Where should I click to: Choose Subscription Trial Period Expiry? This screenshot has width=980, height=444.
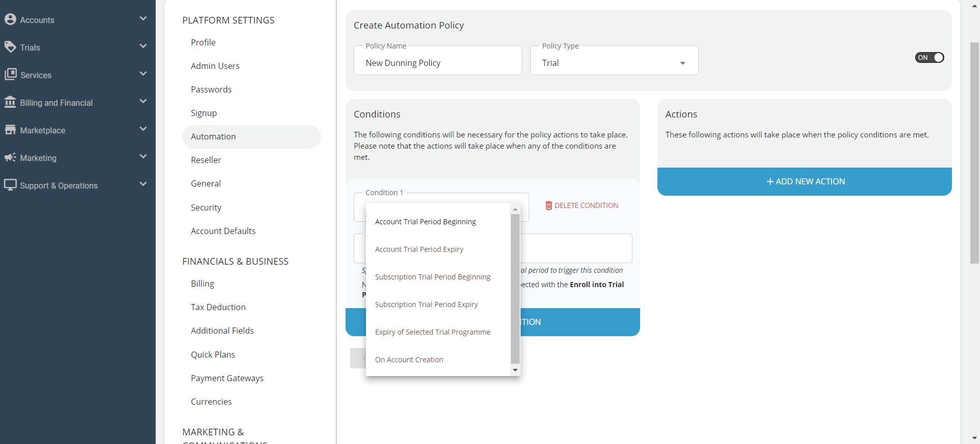(438, 305)
